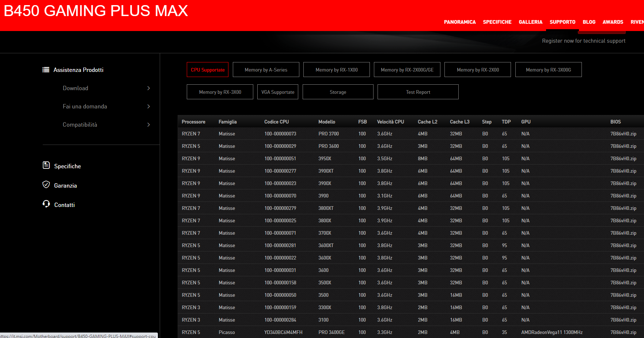This screenshot has height=338, width=644.
Task: Click model 3500X cell
Action: click(325, 283)
